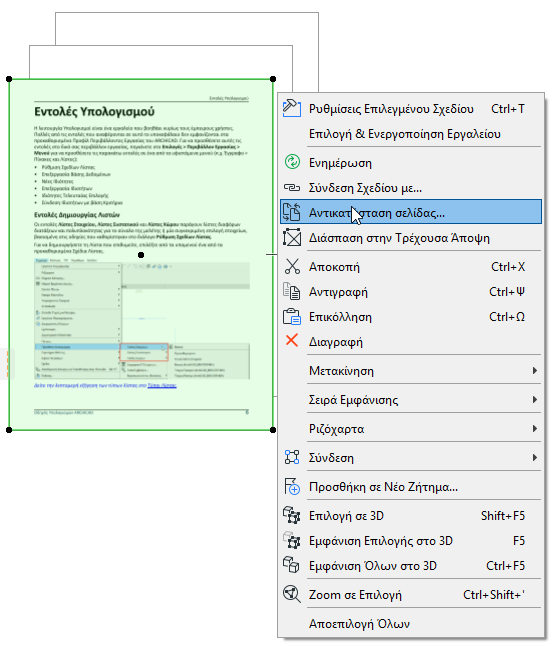Click the copy pages icon beside Αντιγραφή
This screenshot has height=646, width=557.
point(292,291)
